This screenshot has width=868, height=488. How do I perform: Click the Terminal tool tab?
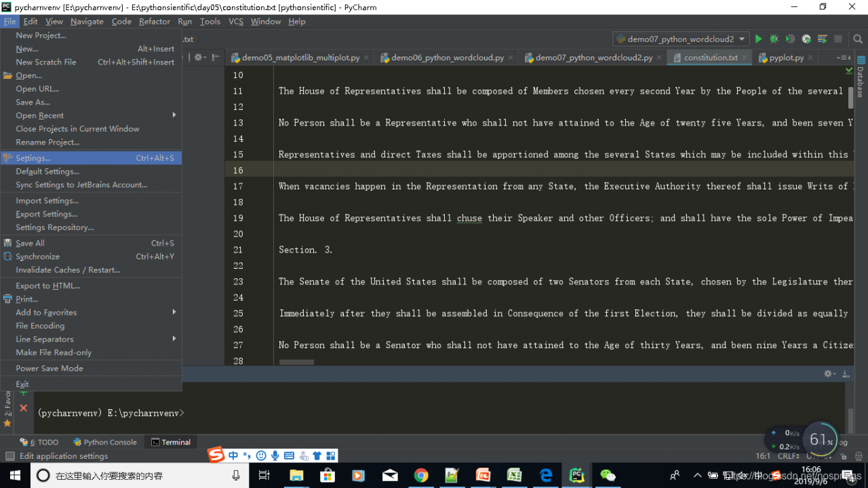pos(171,442)
